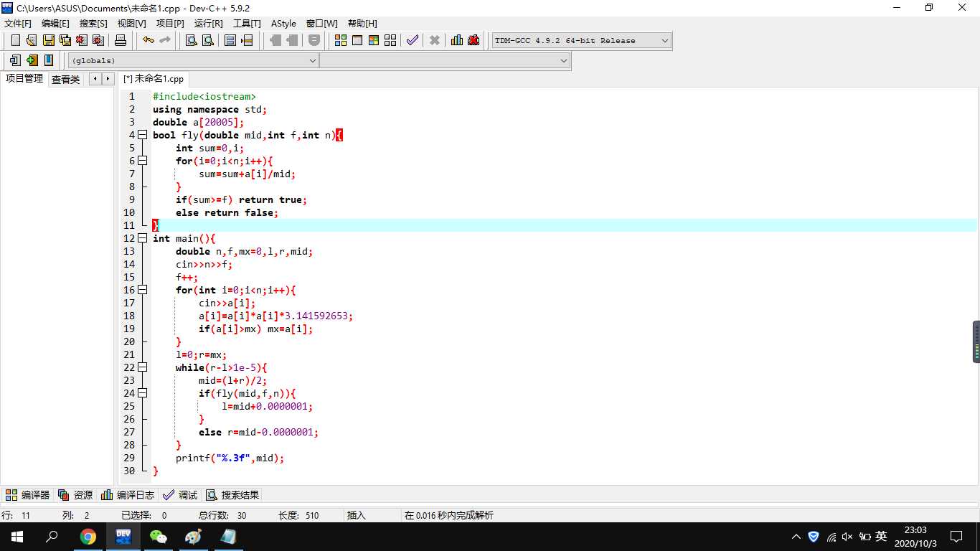Open the 编译器 bottom tab
The height and width of the screenshot is (551, 980).
(x=28, y=495)
